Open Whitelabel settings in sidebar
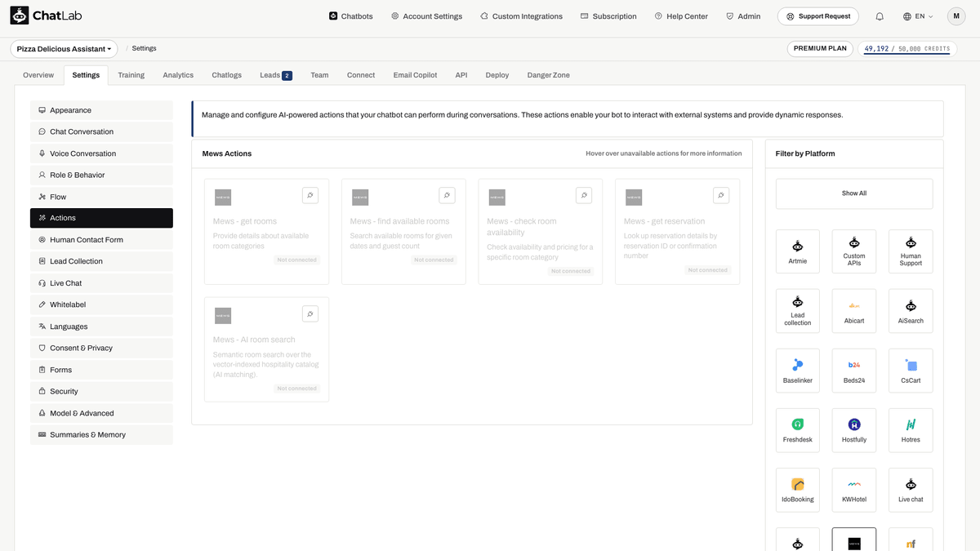 (x=101, y=304)
